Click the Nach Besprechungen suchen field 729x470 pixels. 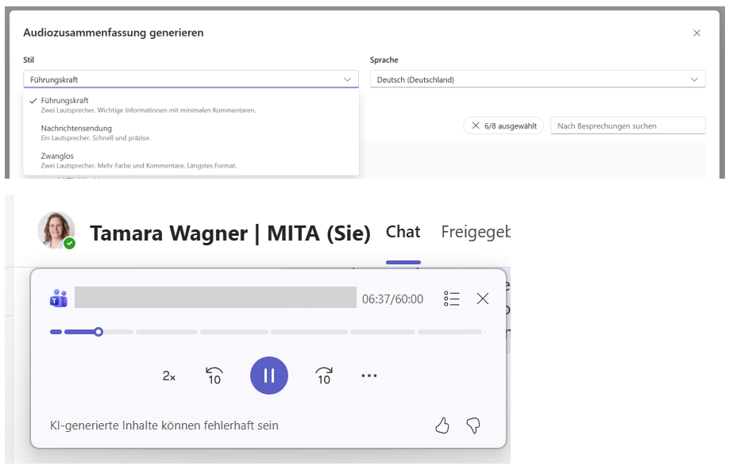point(628,126)
